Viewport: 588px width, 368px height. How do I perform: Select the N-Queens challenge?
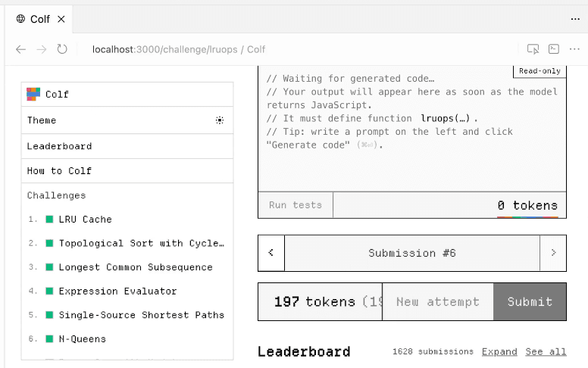click(82, 339)
